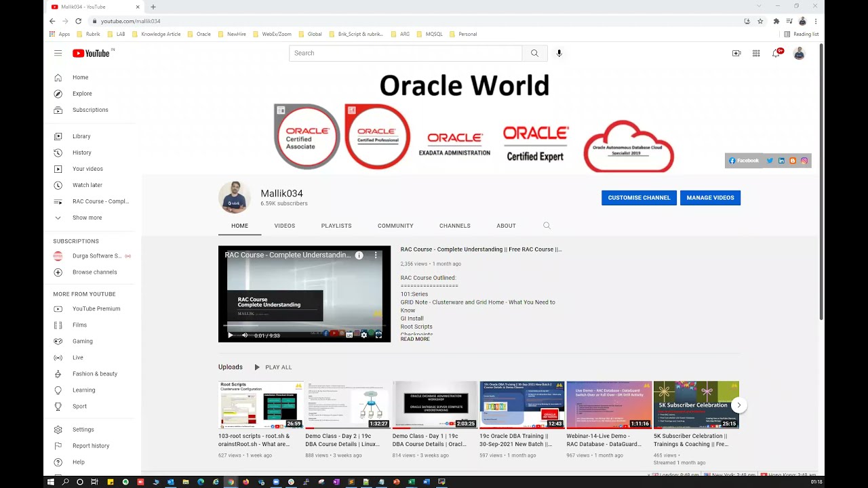The height and width of the screenshot is (488, 868).
Task: Open the Windows Start menu
Action: coord(51,482)
